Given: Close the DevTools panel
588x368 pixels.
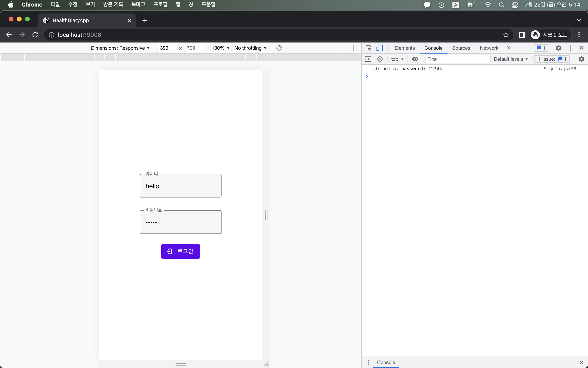Looking at the screenshot, I should (x=581, y=48).
